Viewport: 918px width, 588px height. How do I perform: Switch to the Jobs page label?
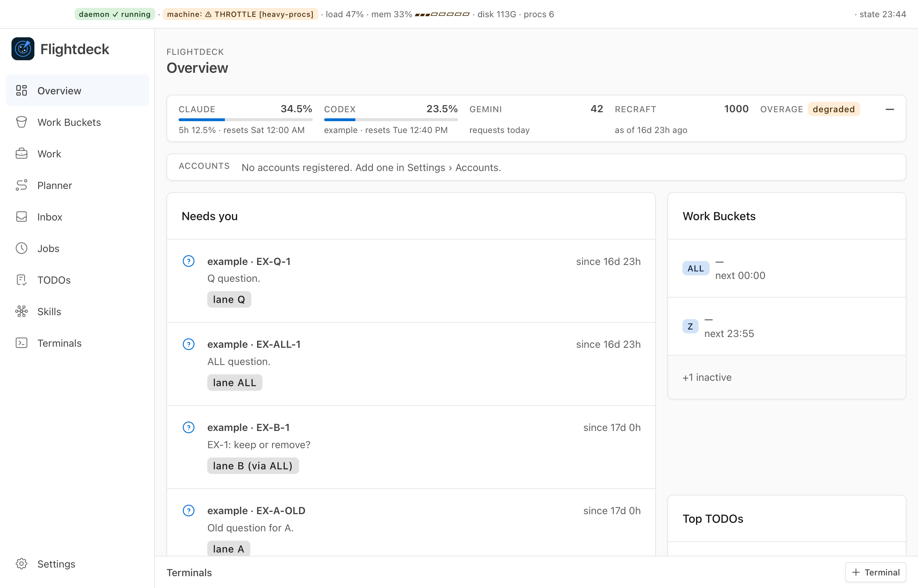(48, 248)
